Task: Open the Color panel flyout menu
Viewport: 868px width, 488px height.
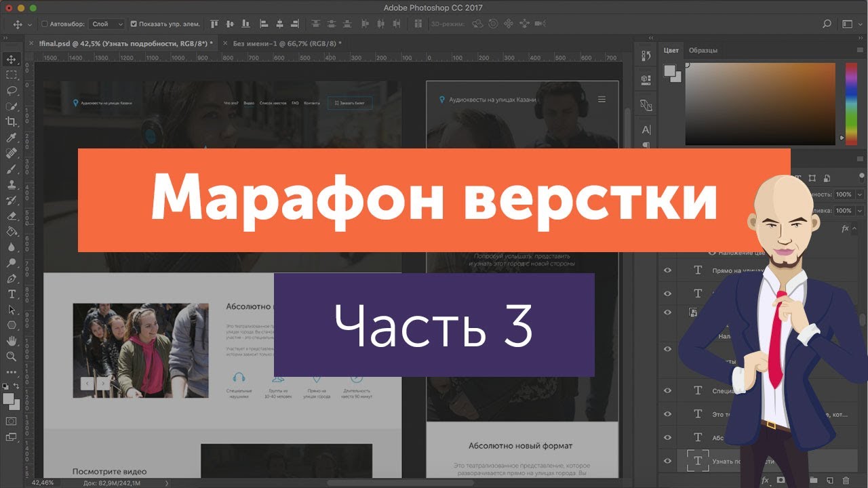Action: pos(859,49)
